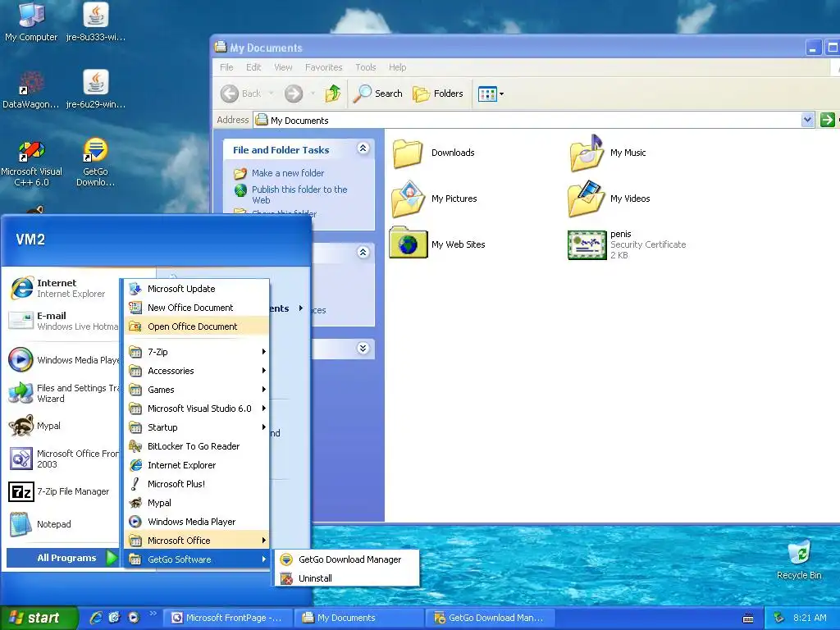Launch BitLocker To Go Reader

(x=197, y=446)
